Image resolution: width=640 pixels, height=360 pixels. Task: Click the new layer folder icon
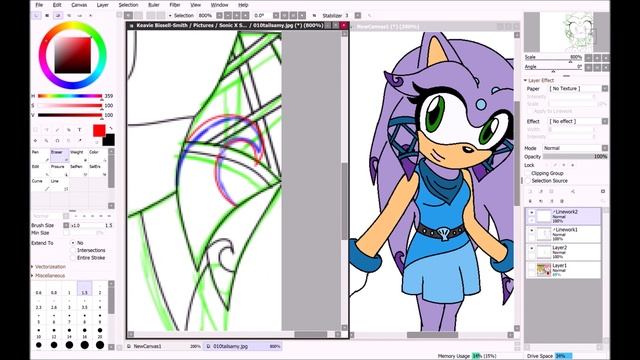551,191
